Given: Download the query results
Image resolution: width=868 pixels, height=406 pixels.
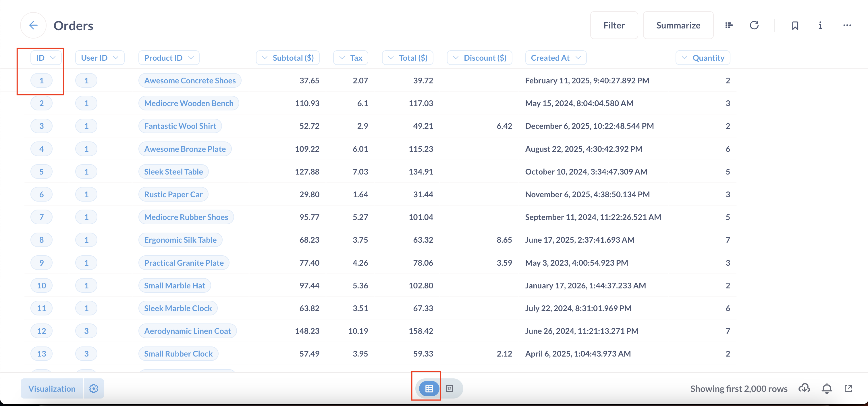Looking at the screenshot, I should (x=805, y=388).
